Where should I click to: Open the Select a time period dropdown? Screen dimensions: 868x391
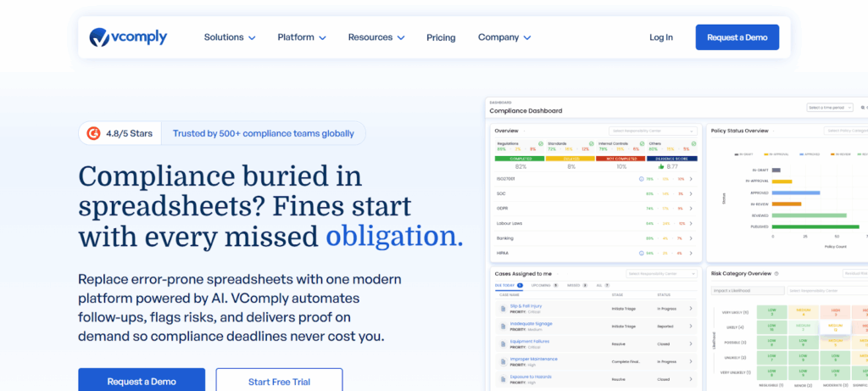click(x=829, y=108)
